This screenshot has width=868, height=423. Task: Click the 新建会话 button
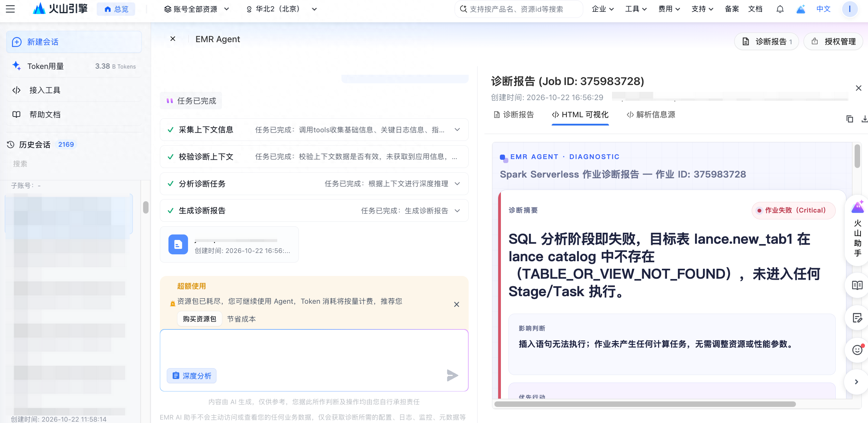coord(74,42)
